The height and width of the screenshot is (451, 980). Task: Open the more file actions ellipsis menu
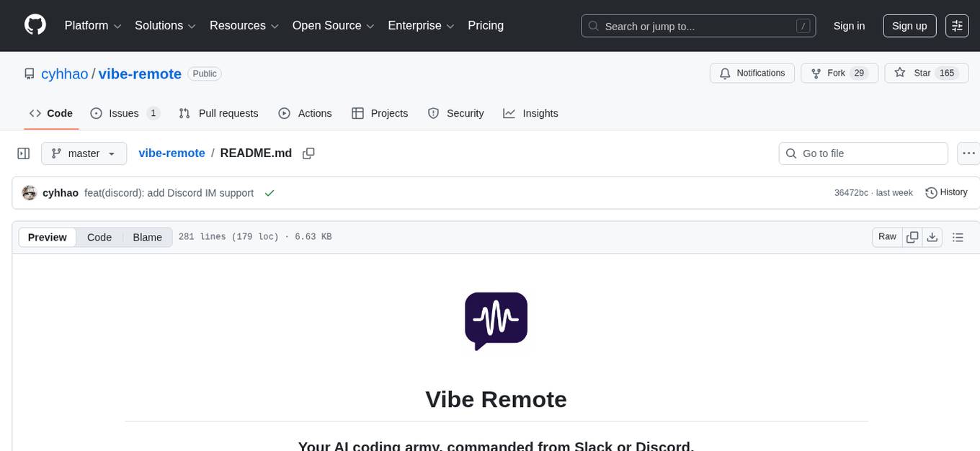click(x=968, y=153)
